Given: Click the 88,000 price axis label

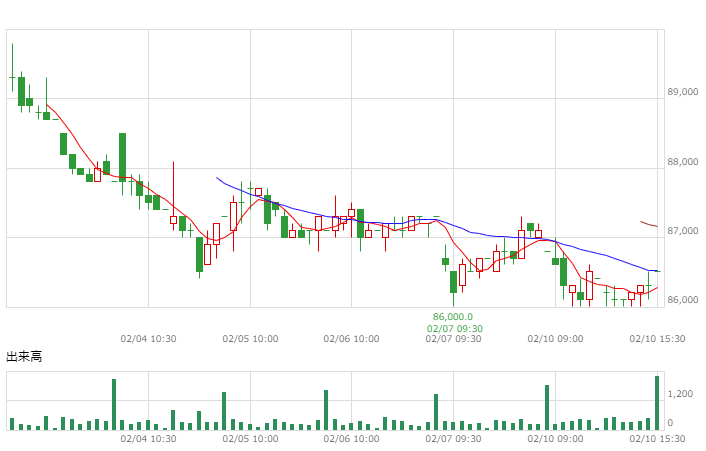Looking at the screenshot, I should [683, 162].
